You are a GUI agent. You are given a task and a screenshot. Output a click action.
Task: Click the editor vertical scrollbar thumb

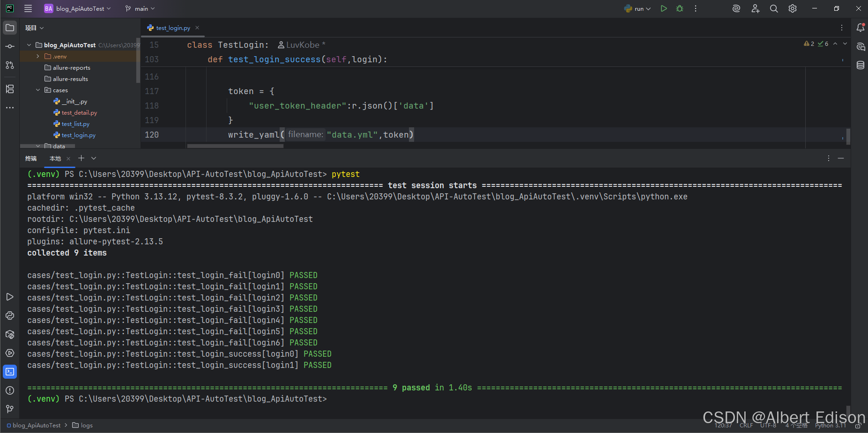point(848,136)
